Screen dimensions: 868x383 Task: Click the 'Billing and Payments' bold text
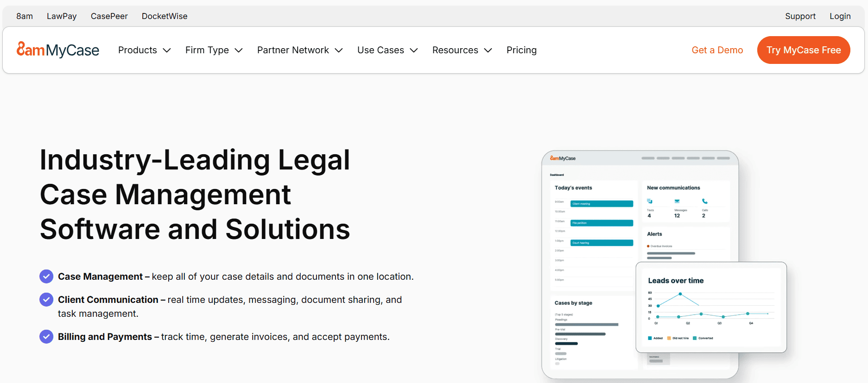[x=105, y=337]
